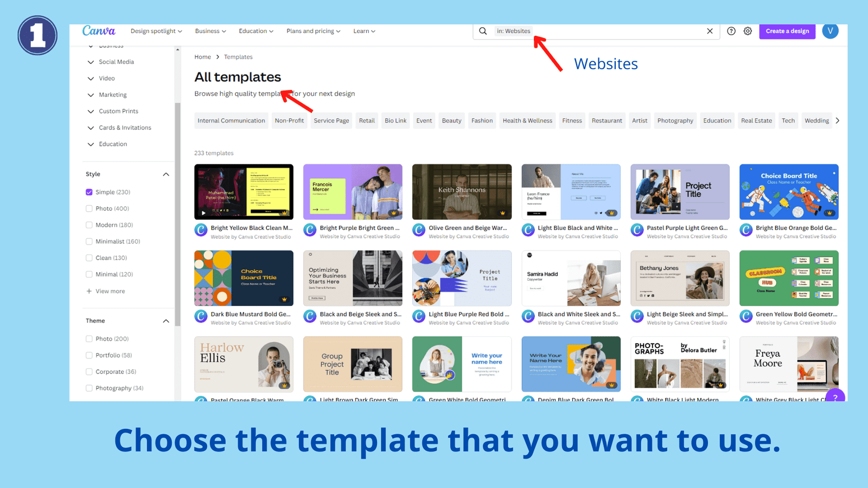Check the Modern (180) style filter

pos(89,225)
